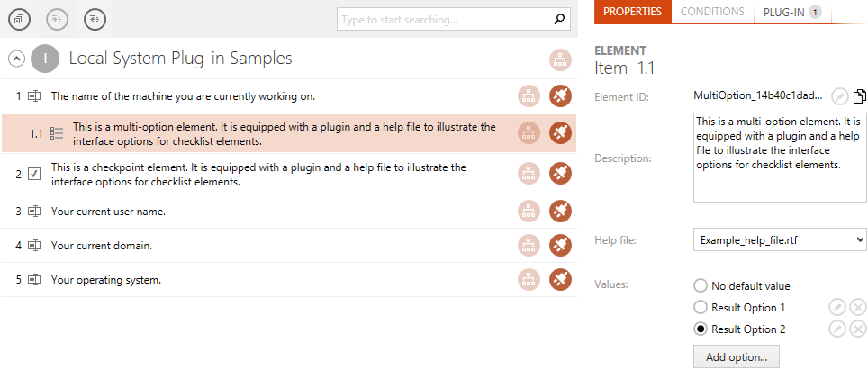Screen dimensions: 868x370
Task: Edit Result Option 2 with pencil icon
Action: [837, 329]
